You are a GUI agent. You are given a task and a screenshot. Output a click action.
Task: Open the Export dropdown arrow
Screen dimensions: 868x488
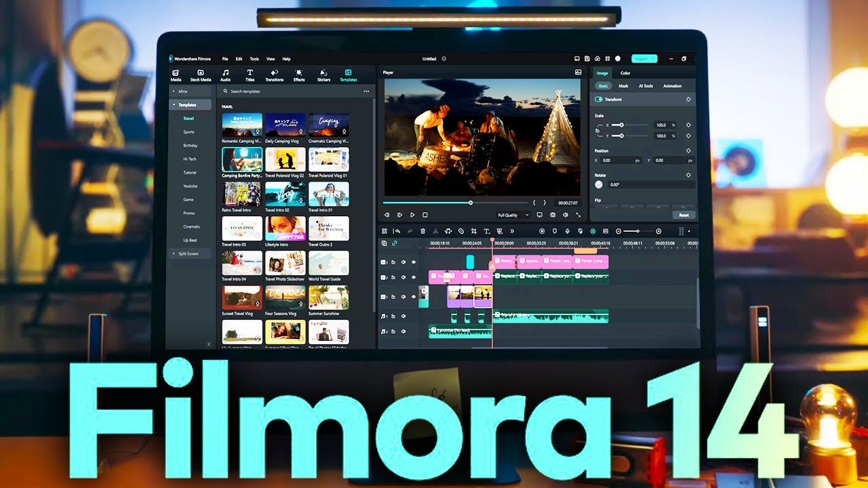(x=653, y=59)
